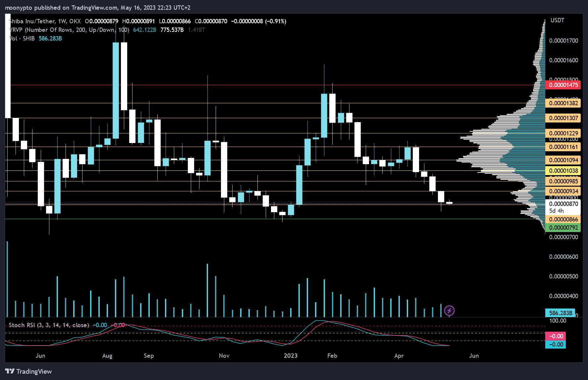Click the 0.00000400 price scale value
The height and width of the screenshot is (380, 588).
(x=563, y=296)
